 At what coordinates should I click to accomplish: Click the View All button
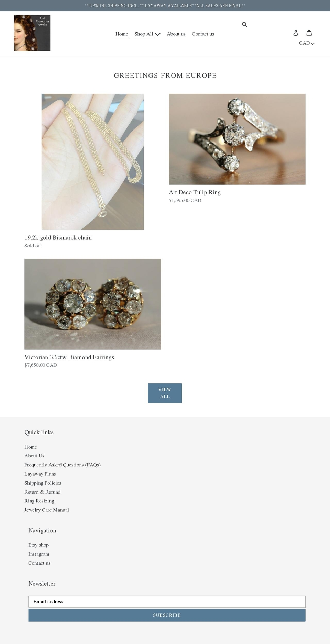[165, 393]
